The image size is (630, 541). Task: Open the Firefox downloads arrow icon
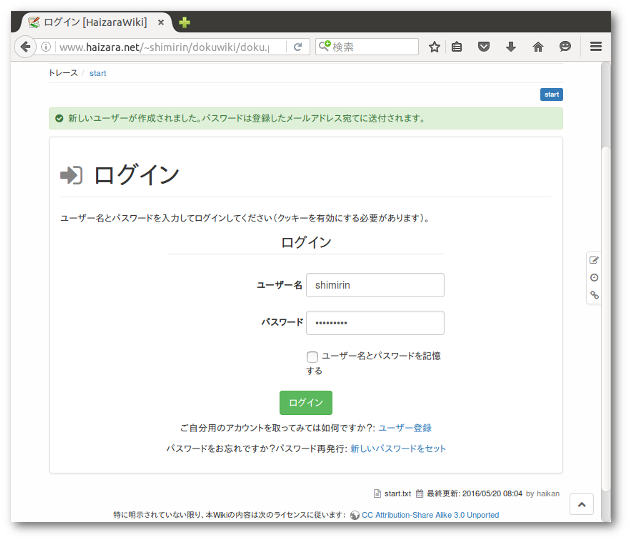tap(511, 47)
